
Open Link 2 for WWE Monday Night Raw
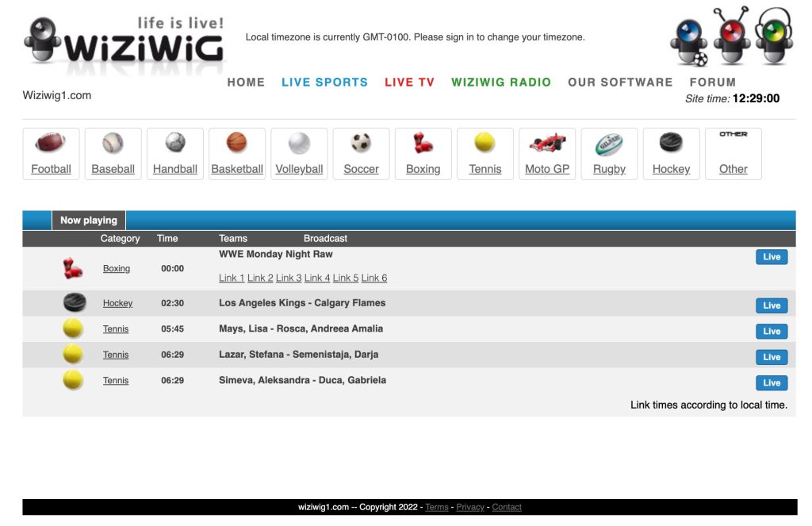pyautogui.click(x=260, y=278)
